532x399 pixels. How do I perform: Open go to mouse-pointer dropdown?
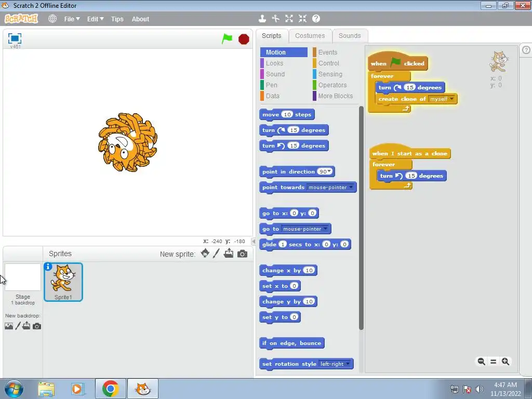pyautogui.click(x=325, y=229)
